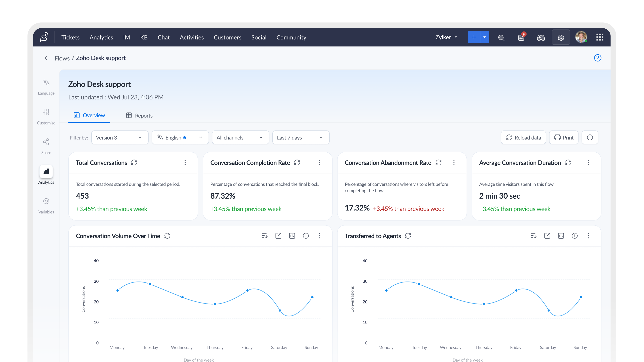Open Conversation Volume chart in new window

coord(278,236)
